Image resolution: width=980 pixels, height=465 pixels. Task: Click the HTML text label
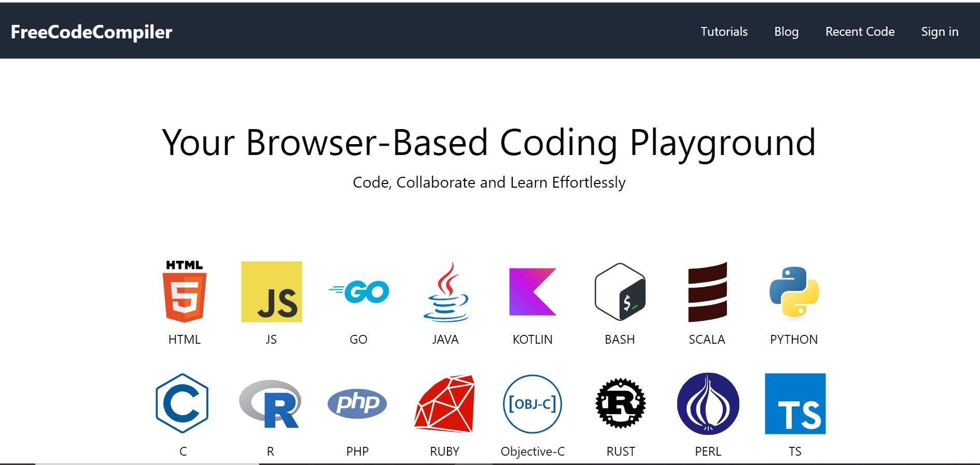point(185,340)
